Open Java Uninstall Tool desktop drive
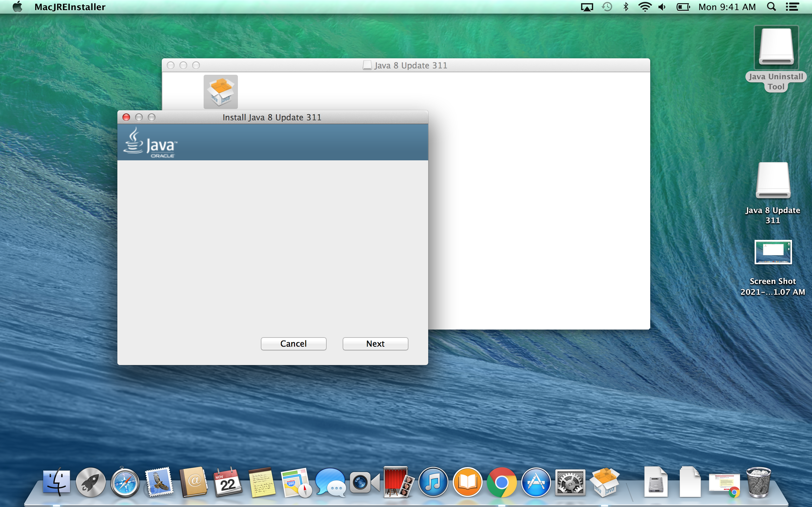 [x=776, y=48]
